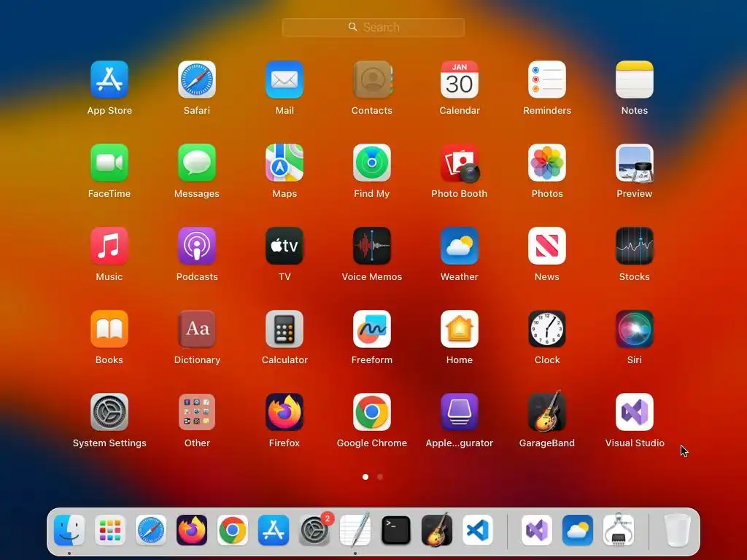Launch the Reminders app
Image resolution: width=747 pixels, height=560 pixels.
(x=547, y=79)
